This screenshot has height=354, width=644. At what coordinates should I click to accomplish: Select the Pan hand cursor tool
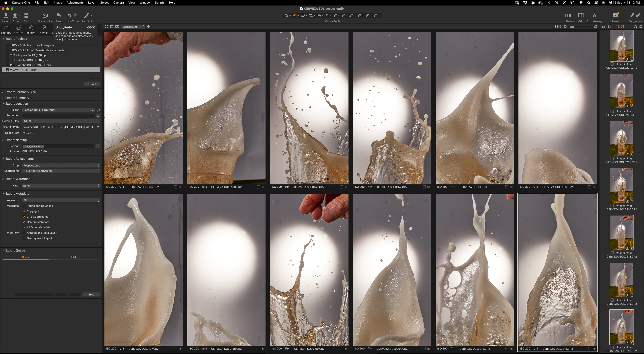295,15
